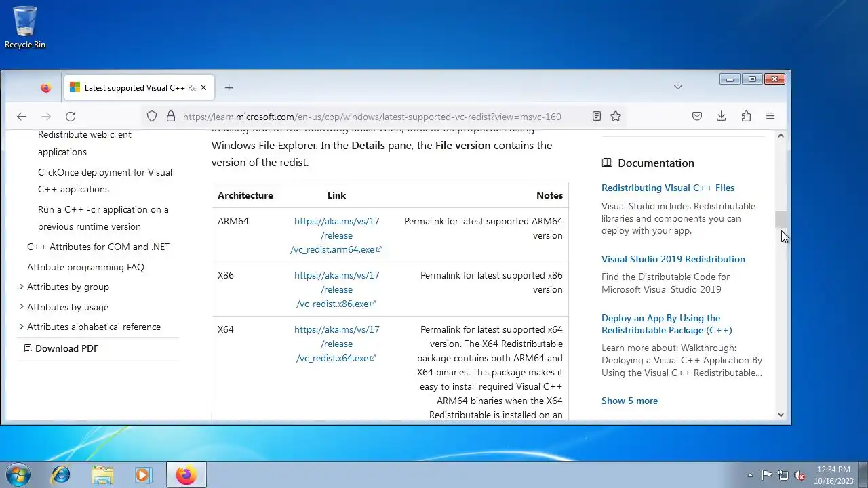Open the List all tabs dropdown

tap(677, 87)
